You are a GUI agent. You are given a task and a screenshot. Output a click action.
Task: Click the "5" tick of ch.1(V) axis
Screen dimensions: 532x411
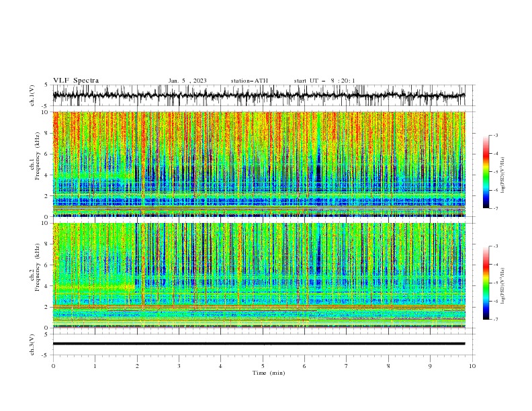tap(47, 85)
